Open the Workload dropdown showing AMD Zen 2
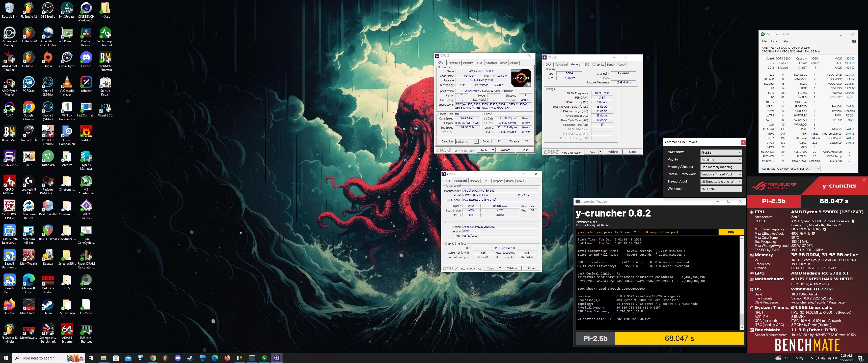868x363 pixels. [721, 189]
